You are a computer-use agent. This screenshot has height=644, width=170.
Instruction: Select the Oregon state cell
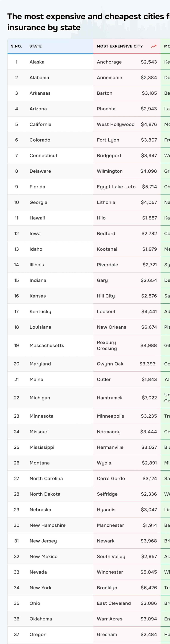coord(38,634)
